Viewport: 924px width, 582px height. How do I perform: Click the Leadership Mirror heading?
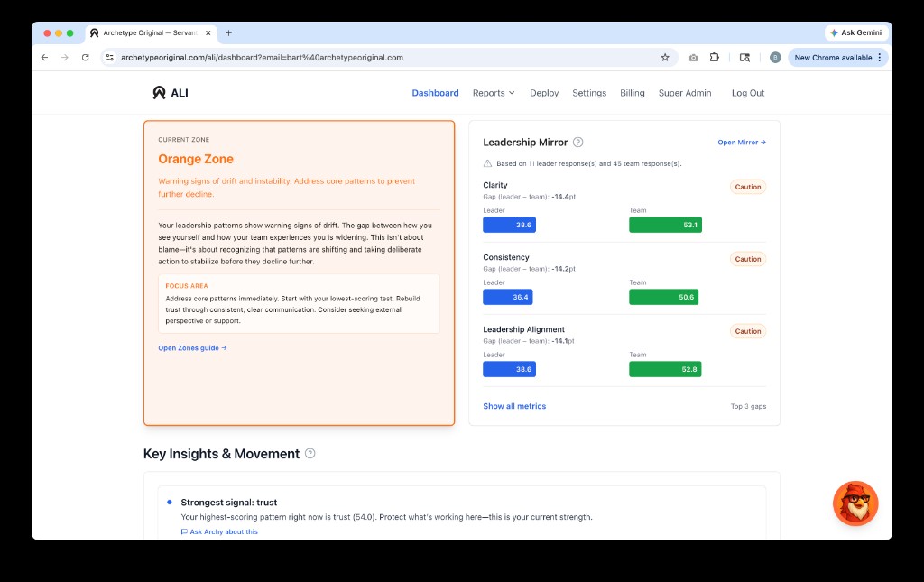click(525, 142)
